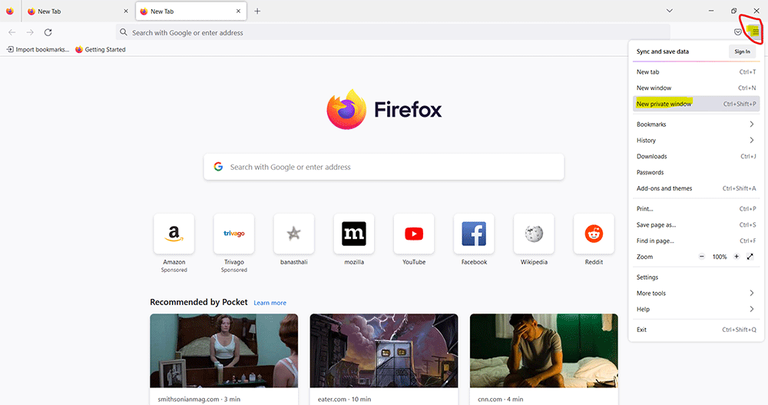Reset zoom via 100% label

point(719,257)
